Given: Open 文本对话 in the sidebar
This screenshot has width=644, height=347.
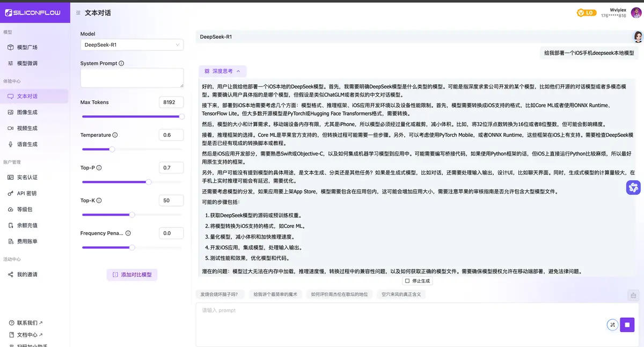Looking at the screenshot, I should click(34, 96).
